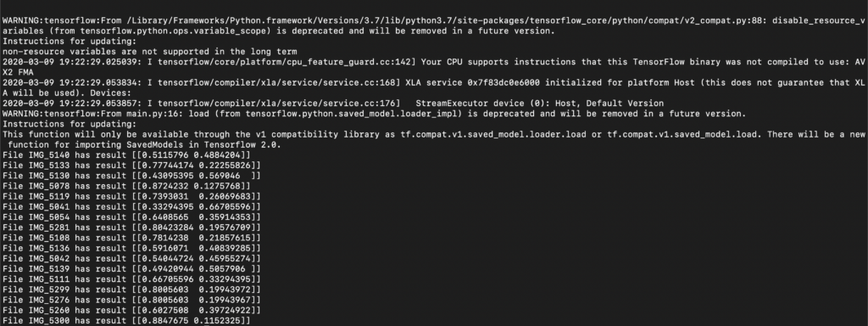This screenshot has height=326, width=868.
Task: Click the IMG_5136 result line
Action: (x=131, y=249)
